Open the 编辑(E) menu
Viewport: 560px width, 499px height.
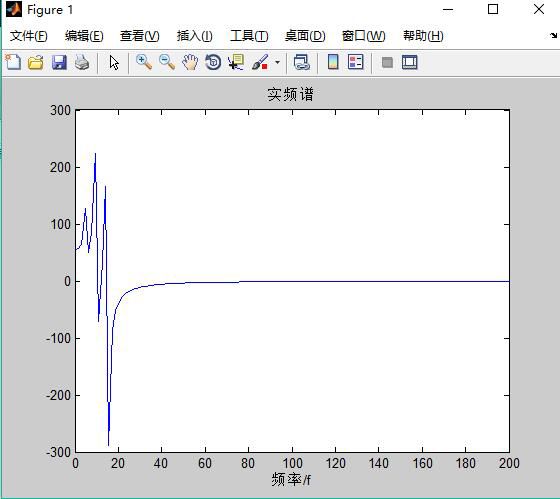pyautogui.click(x=84, y=36)
